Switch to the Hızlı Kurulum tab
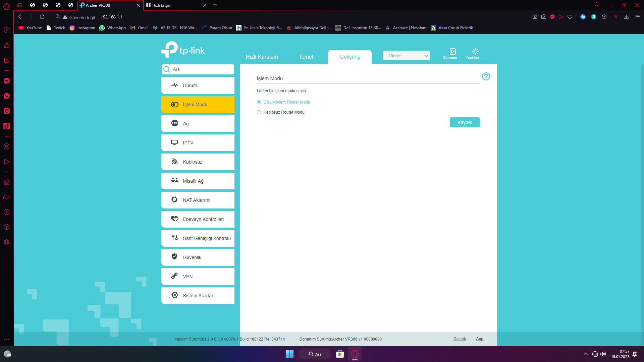Viewport: 644px width, 362px height. [x=262, y=57]
